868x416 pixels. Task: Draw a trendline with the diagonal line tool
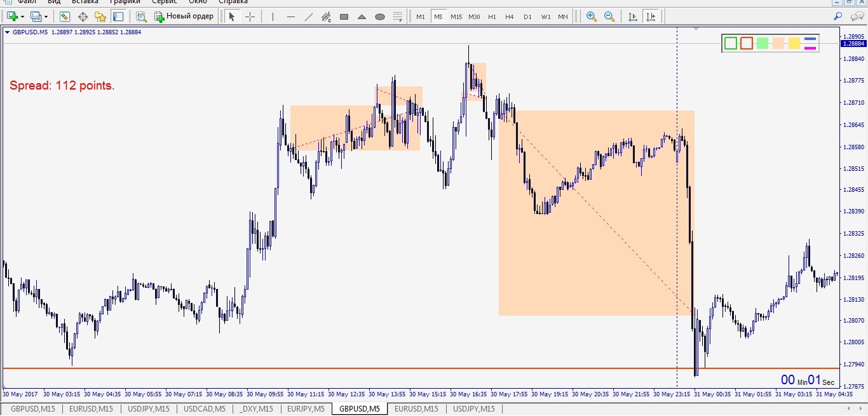[309, 17]
